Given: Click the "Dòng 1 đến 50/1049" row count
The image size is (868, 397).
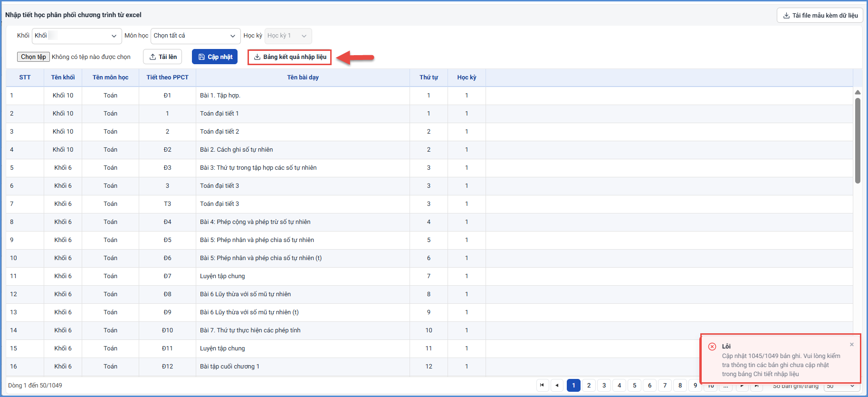Looking at the screenshot, I should [35, 386].
